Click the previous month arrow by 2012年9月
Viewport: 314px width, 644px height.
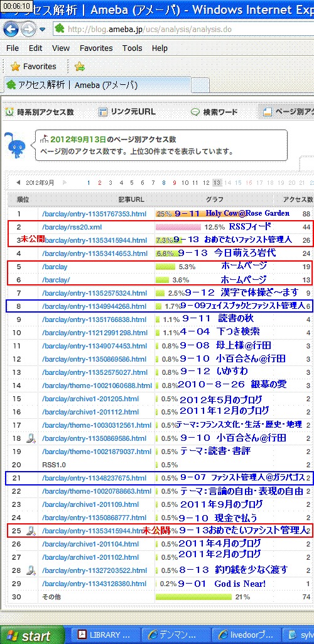tap(18, 182)
